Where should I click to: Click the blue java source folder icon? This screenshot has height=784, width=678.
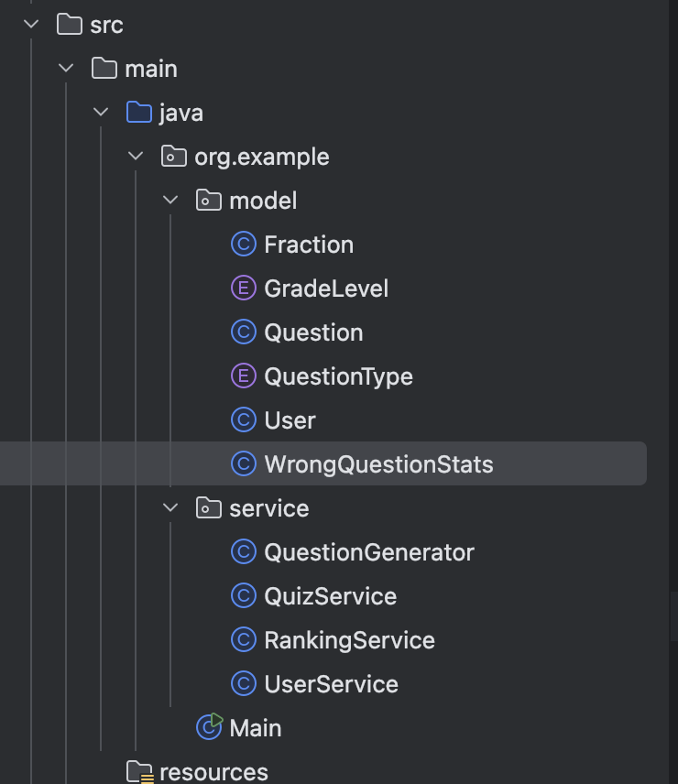138,113
